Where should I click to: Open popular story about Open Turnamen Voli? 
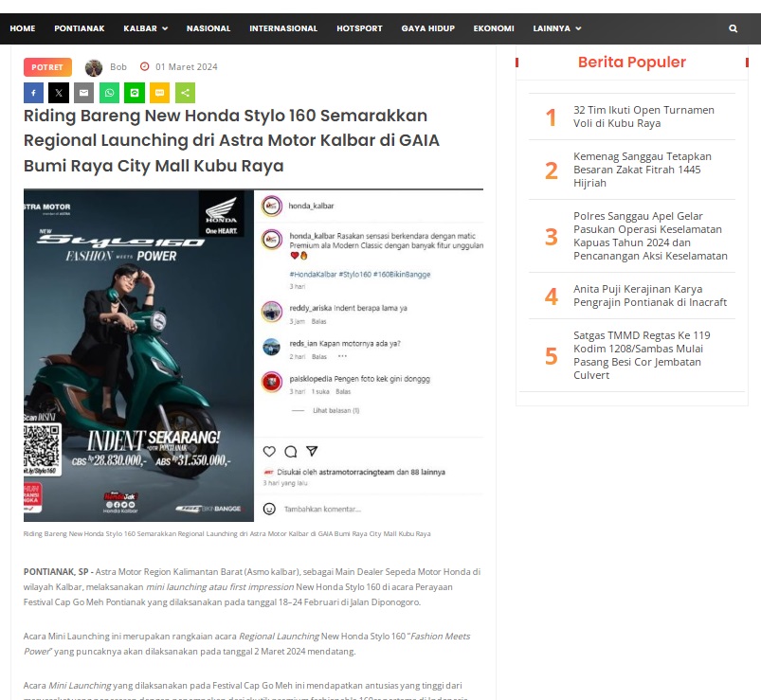click(x=643, y=117)
